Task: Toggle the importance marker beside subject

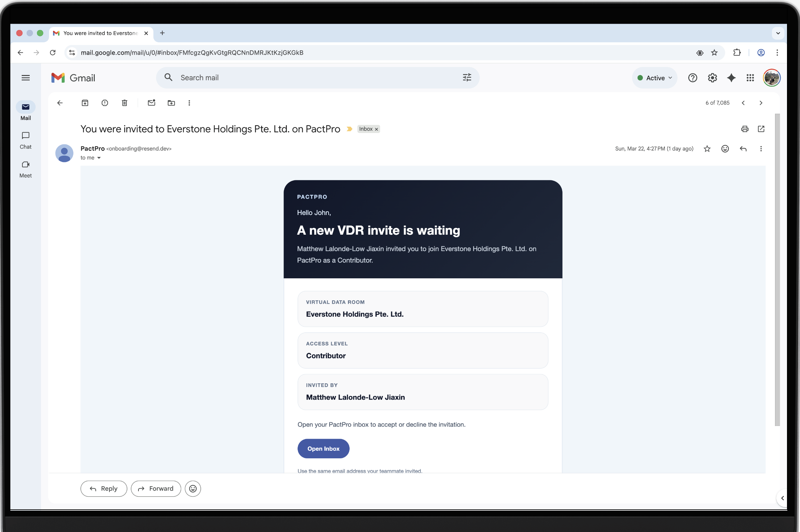Action: tap(349, 129)
